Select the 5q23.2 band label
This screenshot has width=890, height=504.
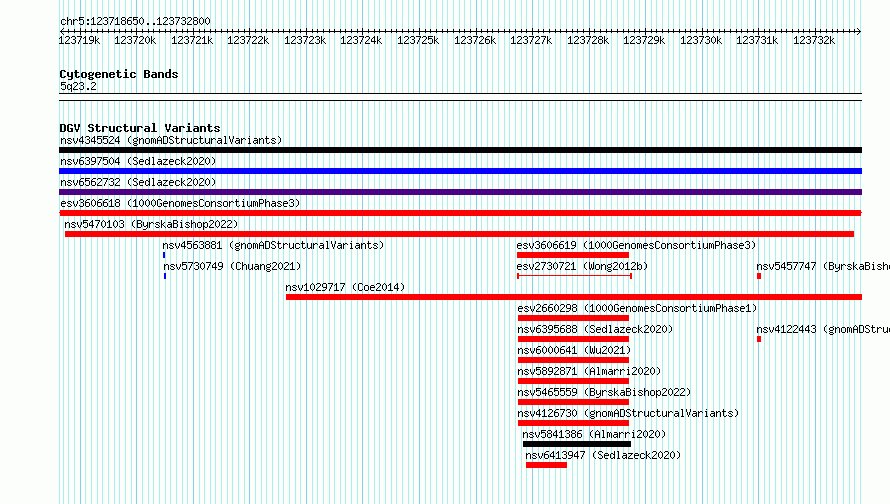[78, 86]
